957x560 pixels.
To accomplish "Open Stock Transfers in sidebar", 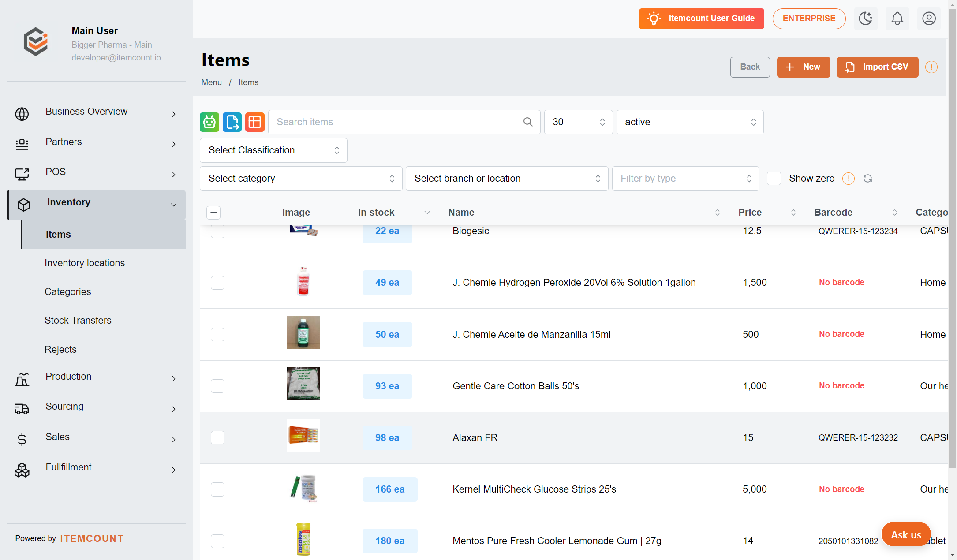I will [78, 321].
